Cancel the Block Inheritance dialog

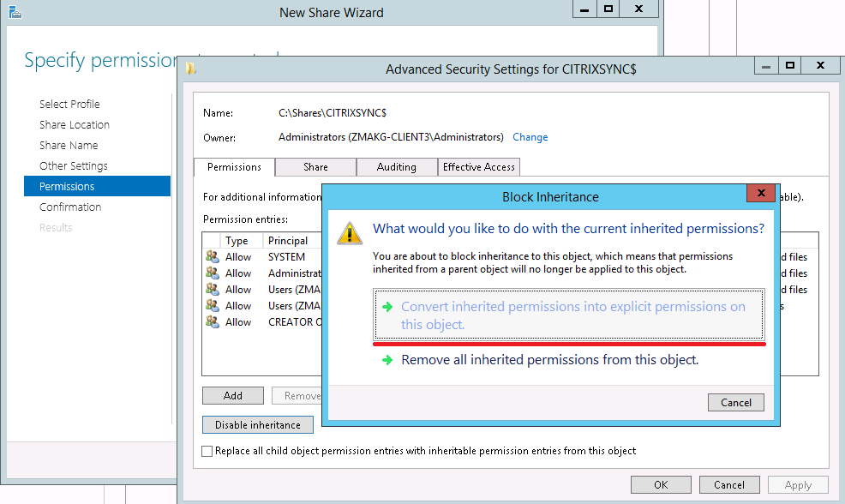(x=735, y=403)
